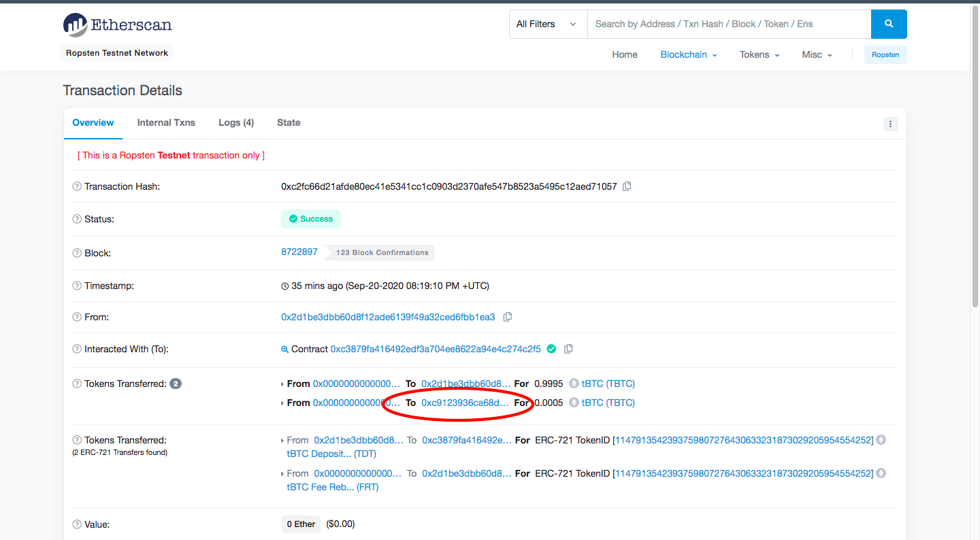Click the timestamp text '35 mins ago'

(x=317, y=286)
